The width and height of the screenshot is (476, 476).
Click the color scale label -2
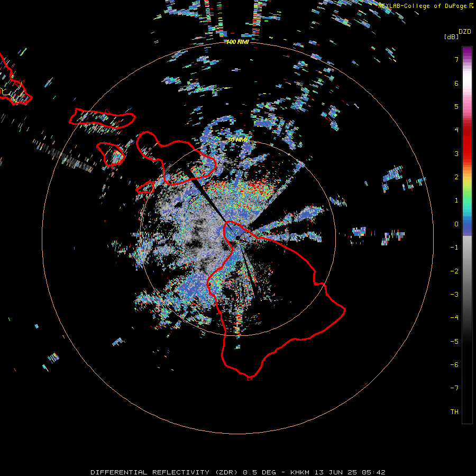(454, 271)
